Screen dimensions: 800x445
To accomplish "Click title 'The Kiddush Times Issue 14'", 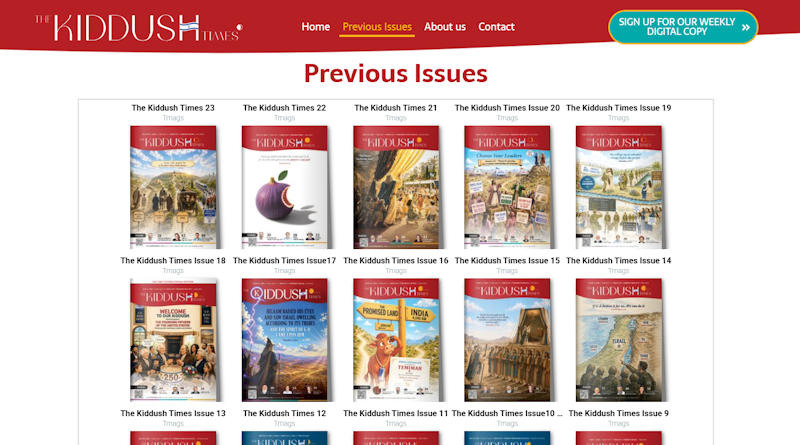I will [618, 260].
